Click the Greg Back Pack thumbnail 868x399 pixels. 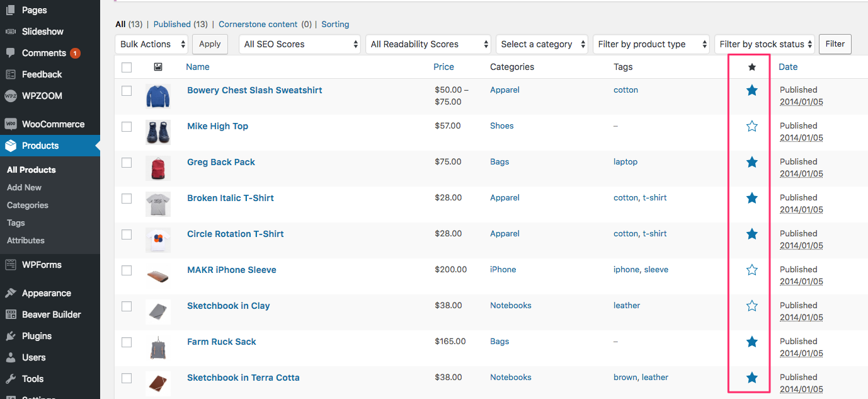click(x=157, y=169)
